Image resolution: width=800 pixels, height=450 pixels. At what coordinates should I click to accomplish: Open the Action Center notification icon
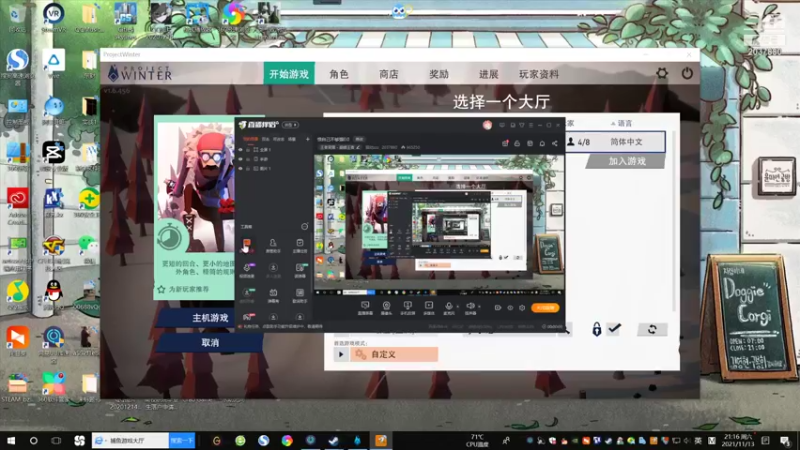pyautogui.click(x=785, y=440)
